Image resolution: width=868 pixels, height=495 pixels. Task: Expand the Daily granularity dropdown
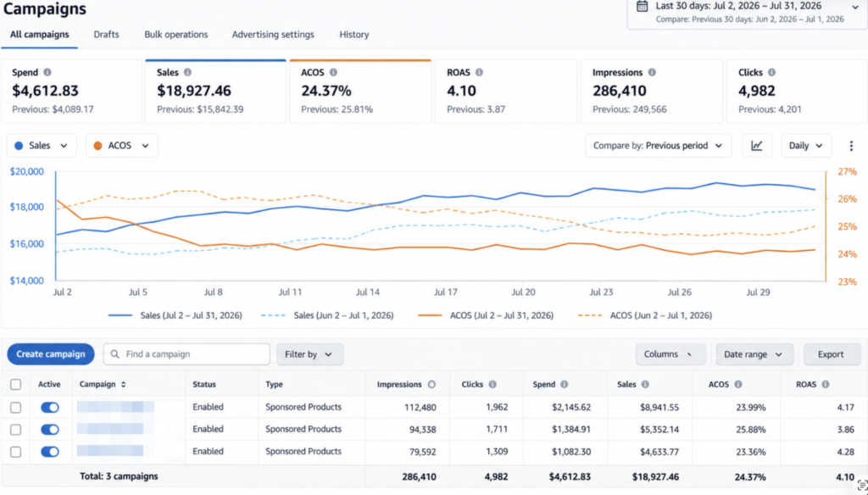[806, 146]
